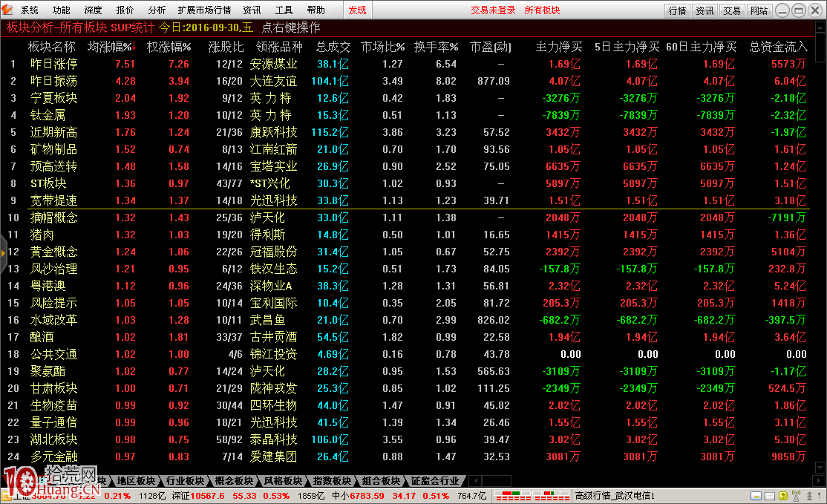Click leading stock 爱建集团
Viewport: 827px width, 504px height.
274,456
